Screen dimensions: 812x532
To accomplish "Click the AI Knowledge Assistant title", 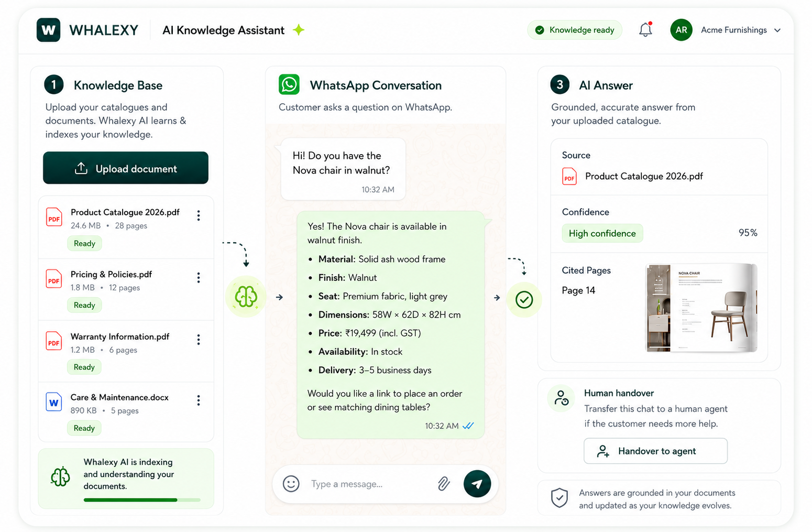I will [x=223, y=30].
